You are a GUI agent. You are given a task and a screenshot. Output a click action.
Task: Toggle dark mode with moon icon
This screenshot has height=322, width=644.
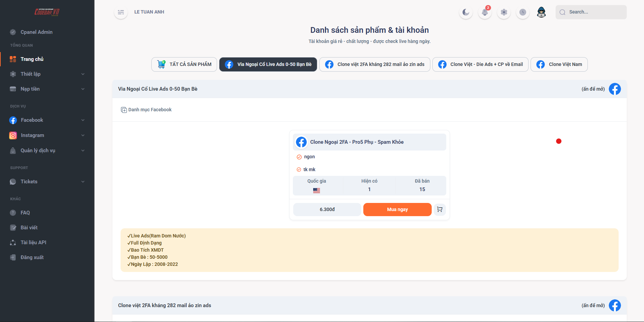point(466,12)
